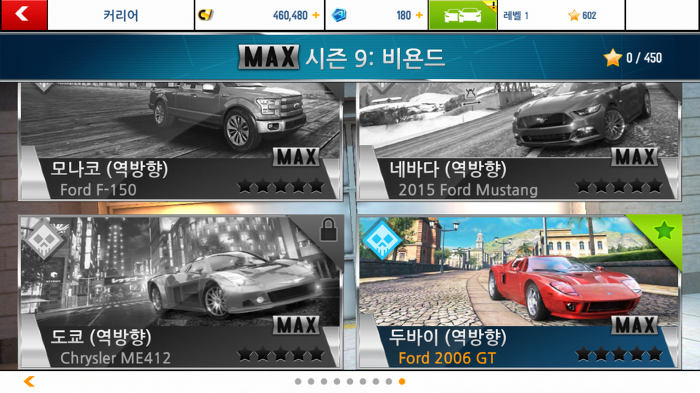This screenshot has height=393, width=700.
Task: Jump to the first page dot
Action: 298,381
